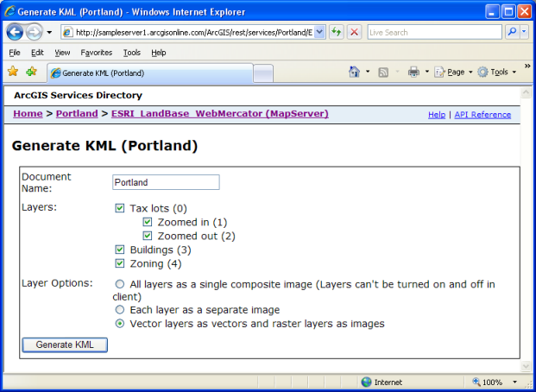The image size is (536, 392).
Task: Select All layers as single composite image
Action: pos(120,284)
